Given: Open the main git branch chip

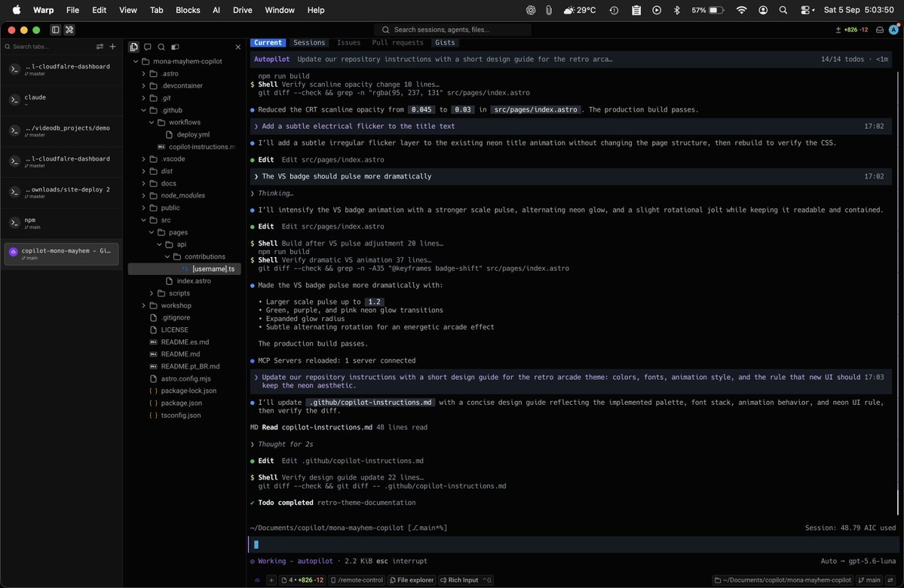Looking at the screenshot, I should point(869,580).
